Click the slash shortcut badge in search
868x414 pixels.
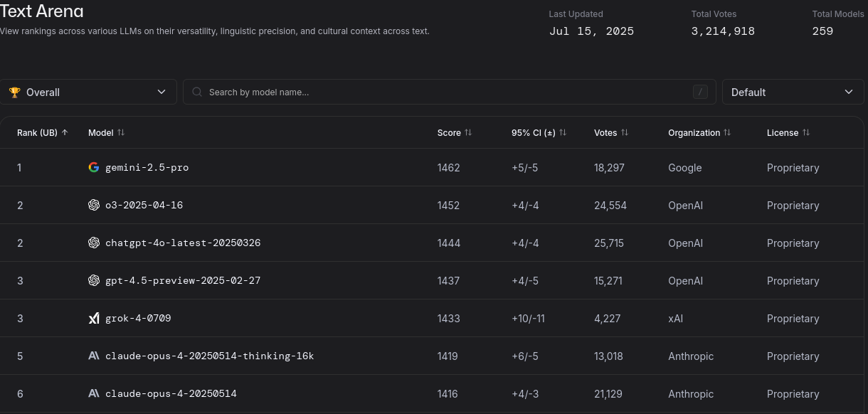(700, 92)
